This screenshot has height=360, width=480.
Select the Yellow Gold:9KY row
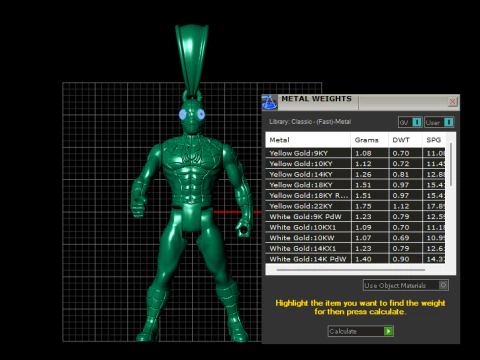coord(355,153)
